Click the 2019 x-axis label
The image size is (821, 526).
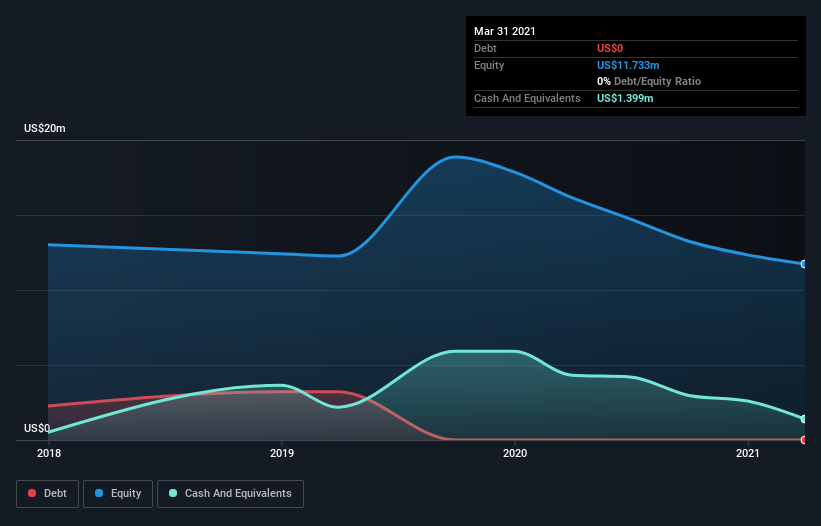click(x=282, y=453)
